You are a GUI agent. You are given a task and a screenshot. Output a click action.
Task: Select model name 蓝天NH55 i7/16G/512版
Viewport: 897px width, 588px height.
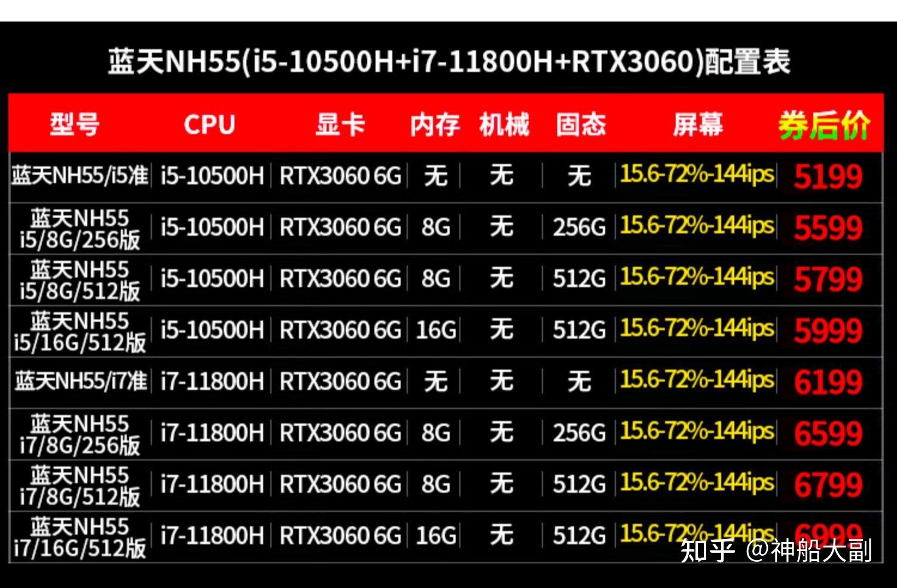pyautogui.click(x=80, y=537)
